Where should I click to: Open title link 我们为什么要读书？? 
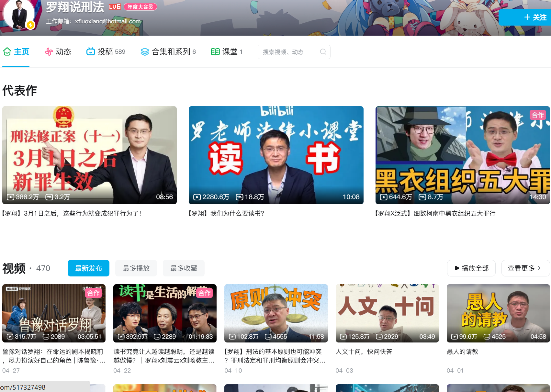pos(226,213)
